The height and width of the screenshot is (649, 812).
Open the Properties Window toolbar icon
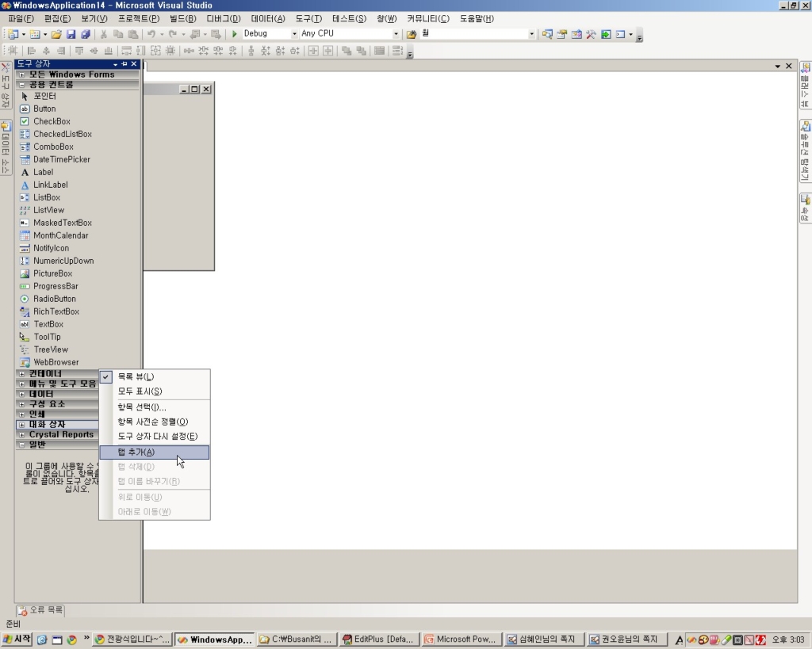tap(562, 34)
